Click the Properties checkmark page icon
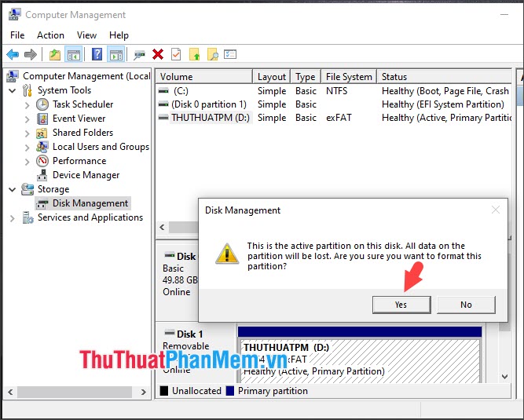 pyautogui.click(x=176, y=54)
